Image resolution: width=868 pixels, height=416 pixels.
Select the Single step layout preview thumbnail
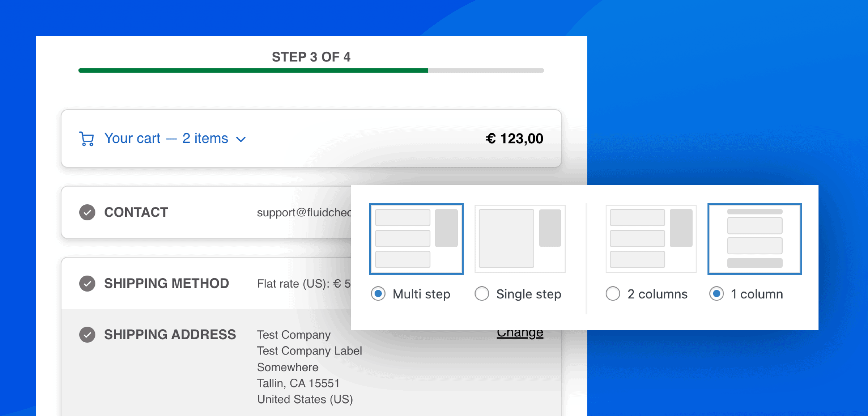click(520, 238)
